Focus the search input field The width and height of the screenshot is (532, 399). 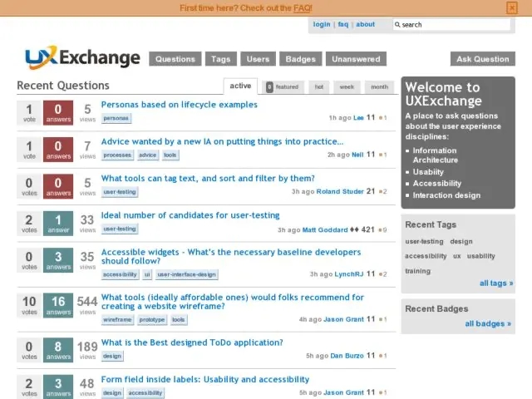click(x=451, y=24)
